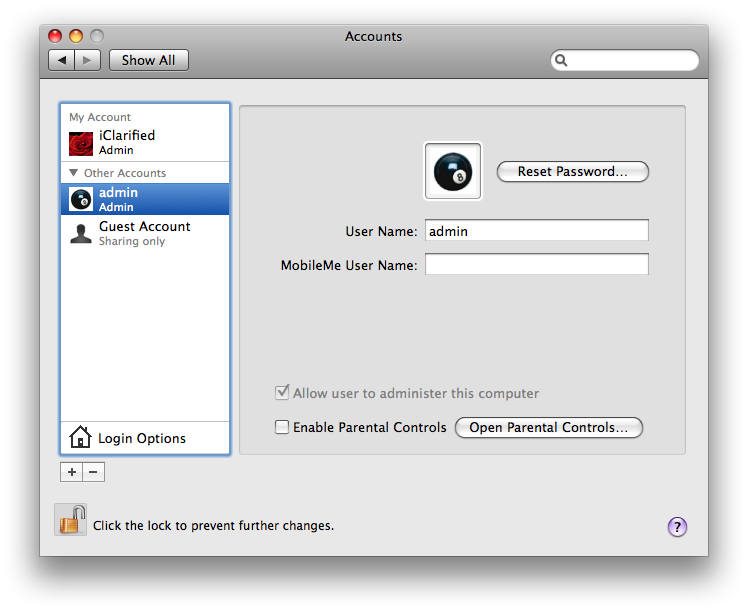Focus the MobileMe User Name field
The height and width of the screenshot is (611, 748).
(536, 265)
